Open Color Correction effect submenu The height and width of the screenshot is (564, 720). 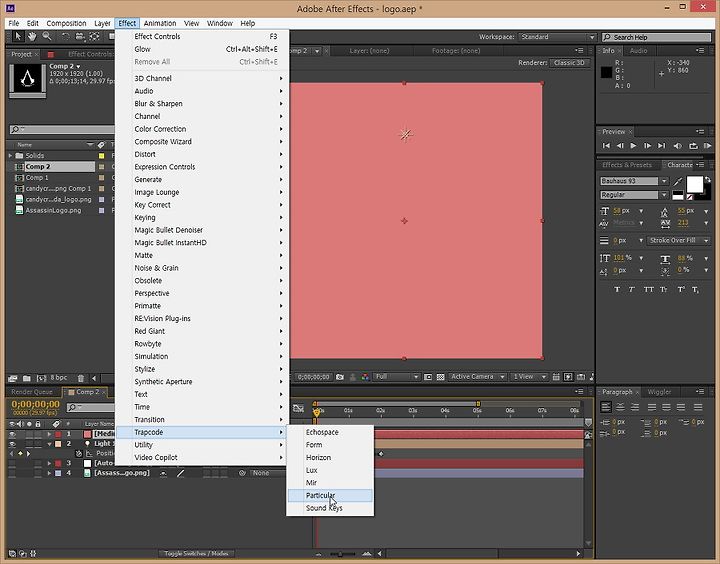click(x=202, y=129)
